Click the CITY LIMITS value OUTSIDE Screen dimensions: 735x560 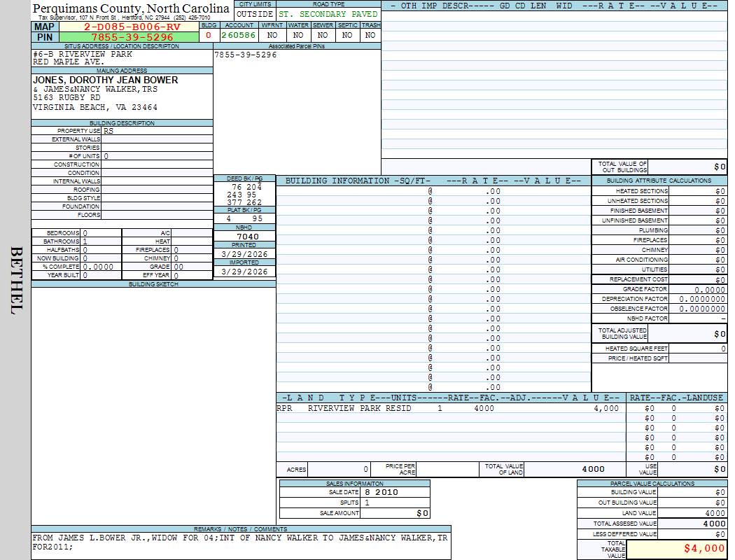point(254,14)
